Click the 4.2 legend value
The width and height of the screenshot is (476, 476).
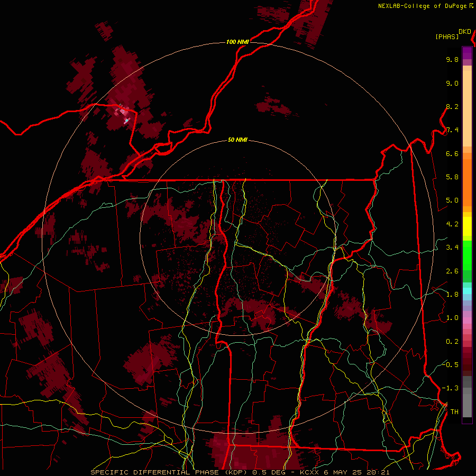click(452, 224)
